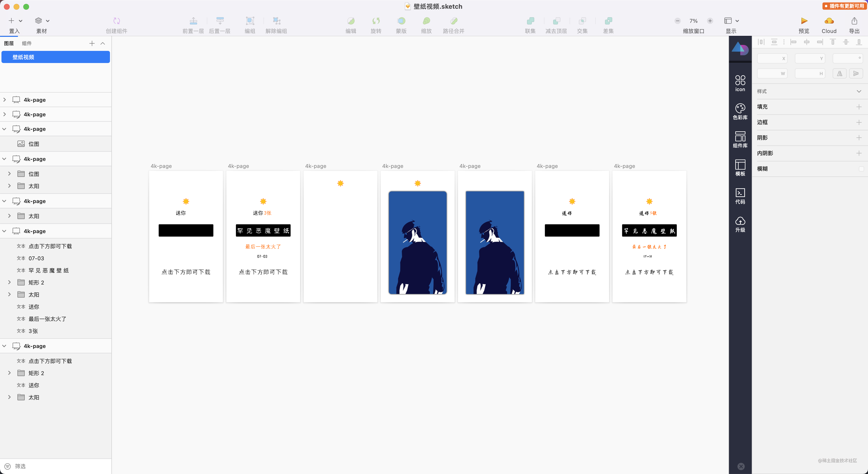Click the 交集 intersect icon

[x=582, y=21]
